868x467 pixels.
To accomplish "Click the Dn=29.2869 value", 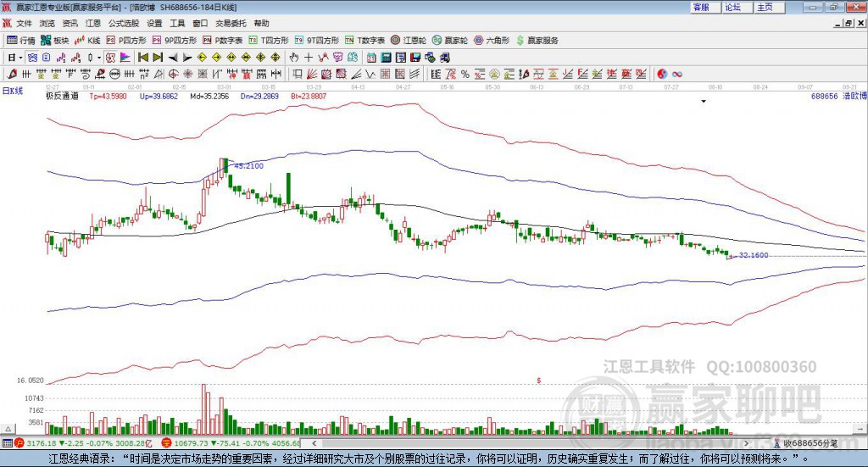I will pos(259,96).
